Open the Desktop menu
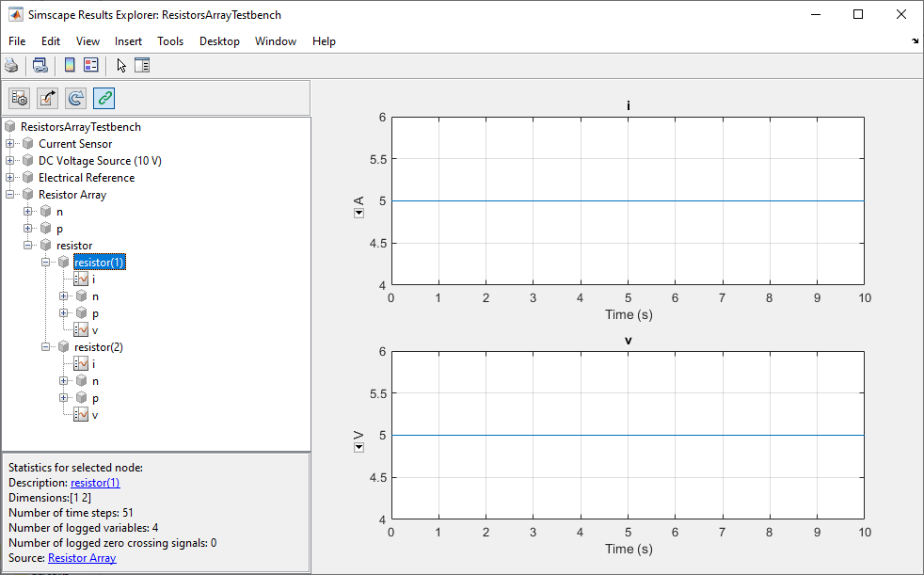Image resolution: width=924 pixels, height=575 pixels. coord(219,41)
